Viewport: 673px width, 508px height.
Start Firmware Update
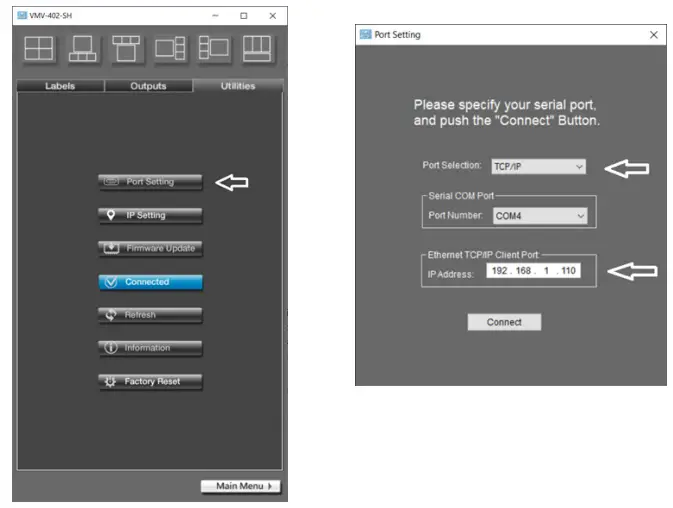pos(150,248)
